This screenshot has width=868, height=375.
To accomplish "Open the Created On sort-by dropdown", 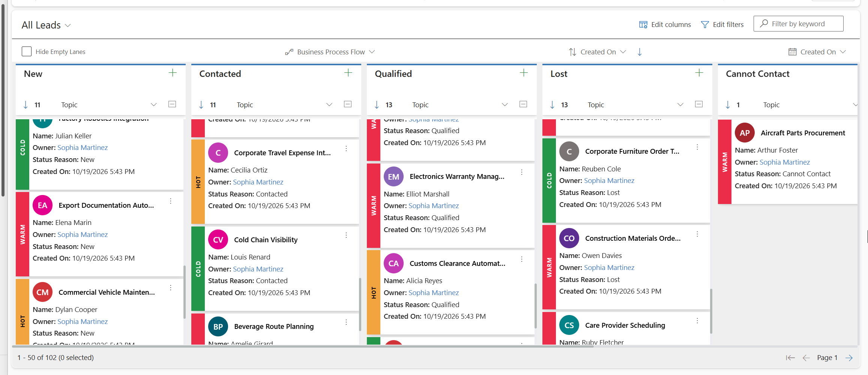I will click(597, 52).
